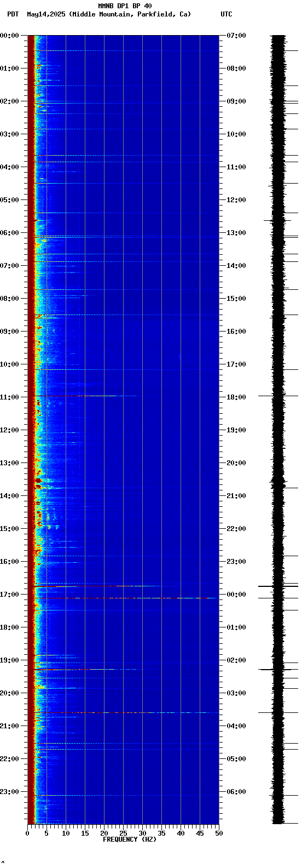Click the 16:00 PDT time label

[9, 562]
